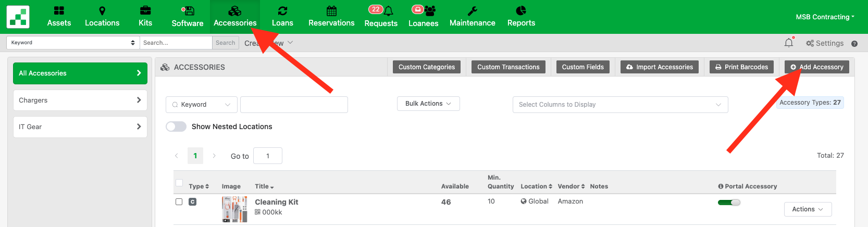This screenshot has height=227, width=868.
Task: Sort by the Vendor column
Action: point(571,186)
